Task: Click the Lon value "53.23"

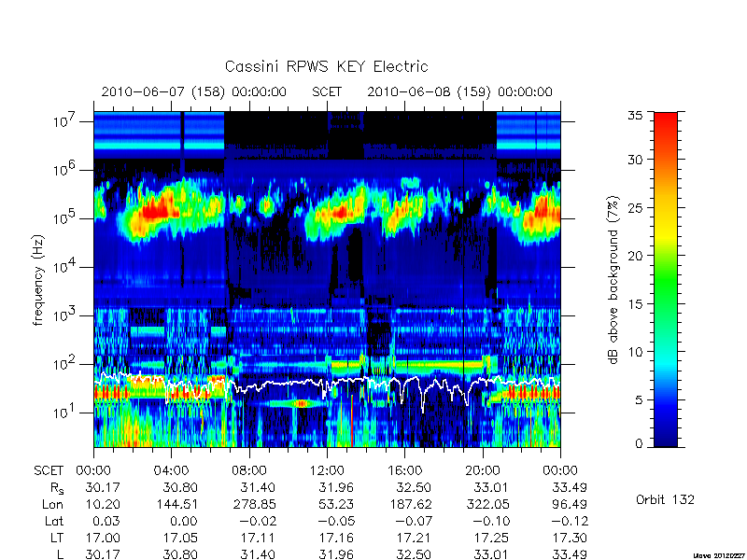Action: pyautogui.click(x=336, y=504)
